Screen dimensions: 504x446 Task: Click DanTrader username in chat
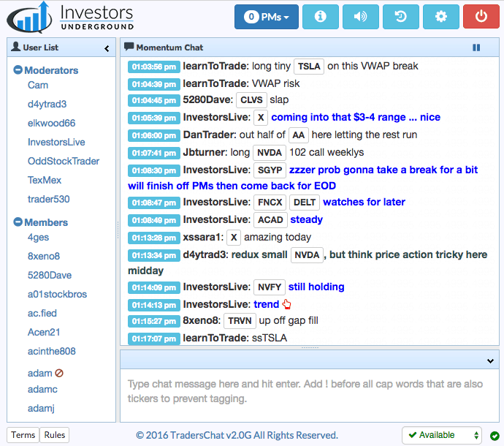pos(210,135)
